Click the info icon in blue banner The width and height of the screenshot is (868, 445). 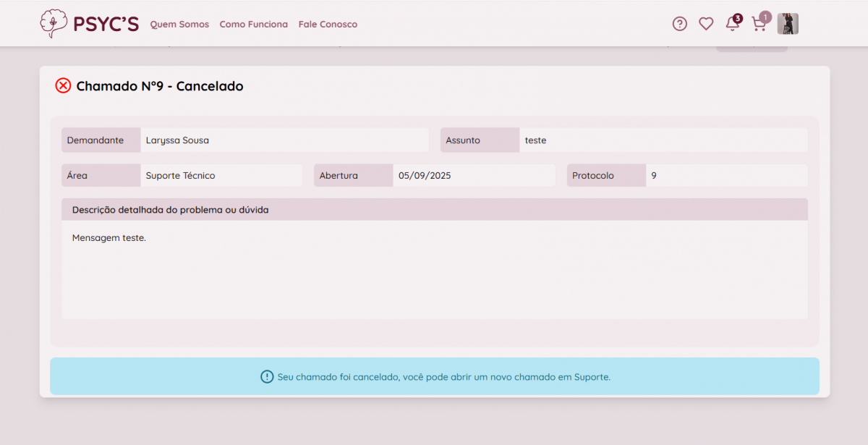click(267, 377)
